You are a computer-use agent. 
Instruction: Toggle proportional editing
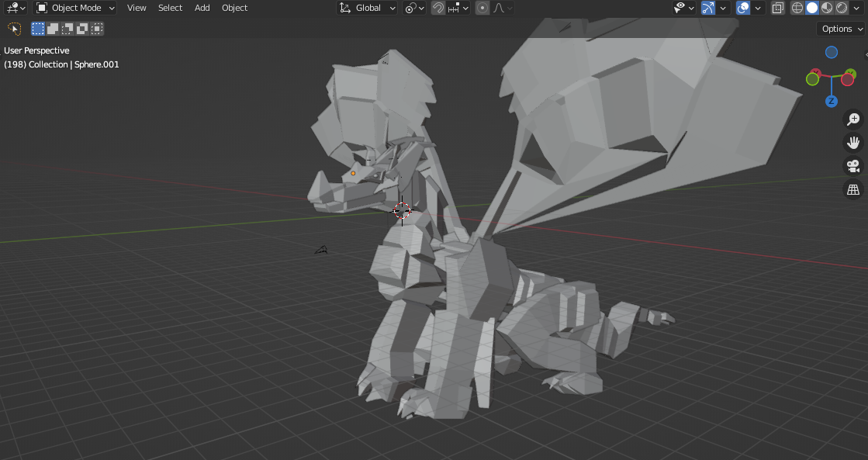point(482,8)
